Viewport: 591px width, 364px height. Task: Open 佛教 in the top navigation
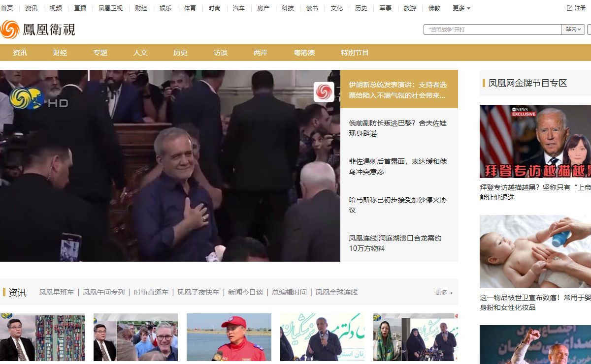coord(434,8)
